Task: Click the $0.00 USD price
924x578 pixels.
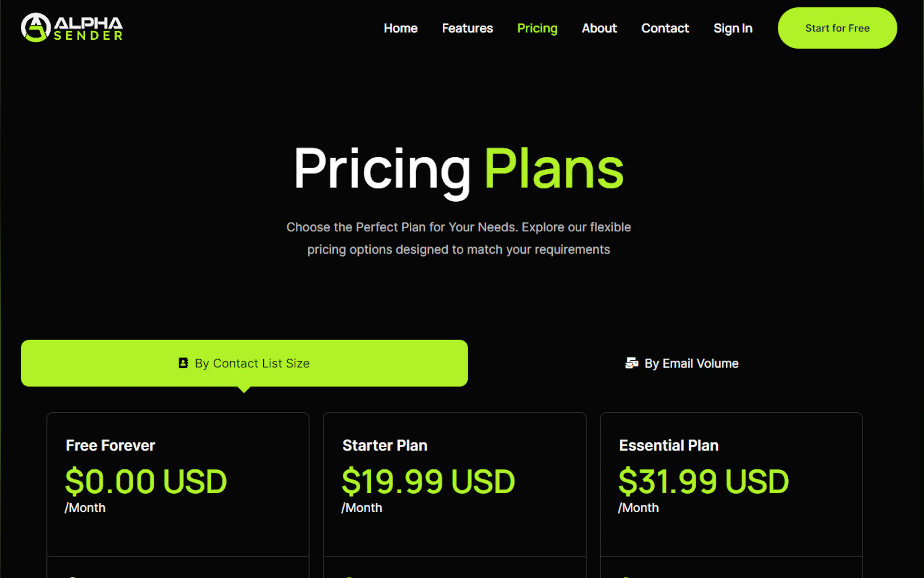Action: pyautogui.click(x=146, y=481)
